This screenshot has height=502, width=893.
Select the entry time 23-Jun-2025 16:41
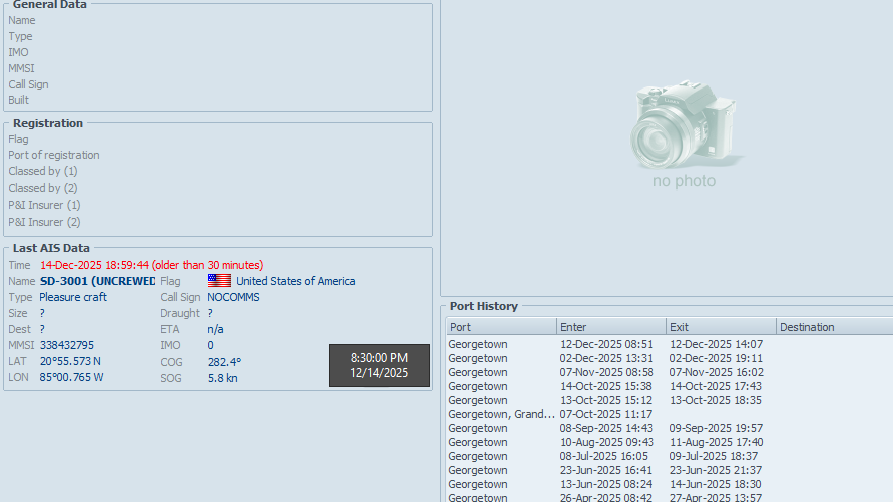pos(605,470)
